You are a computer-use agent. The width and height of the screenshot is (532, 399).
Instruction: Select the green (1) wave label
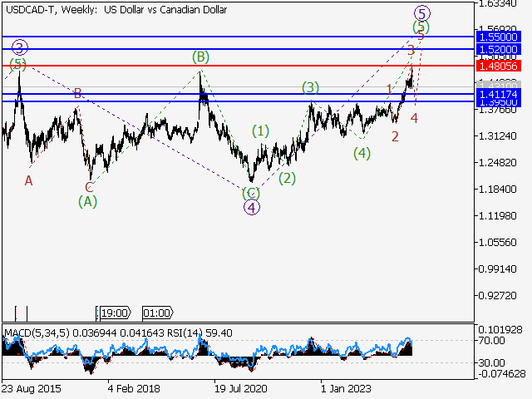tap(261, 131)
